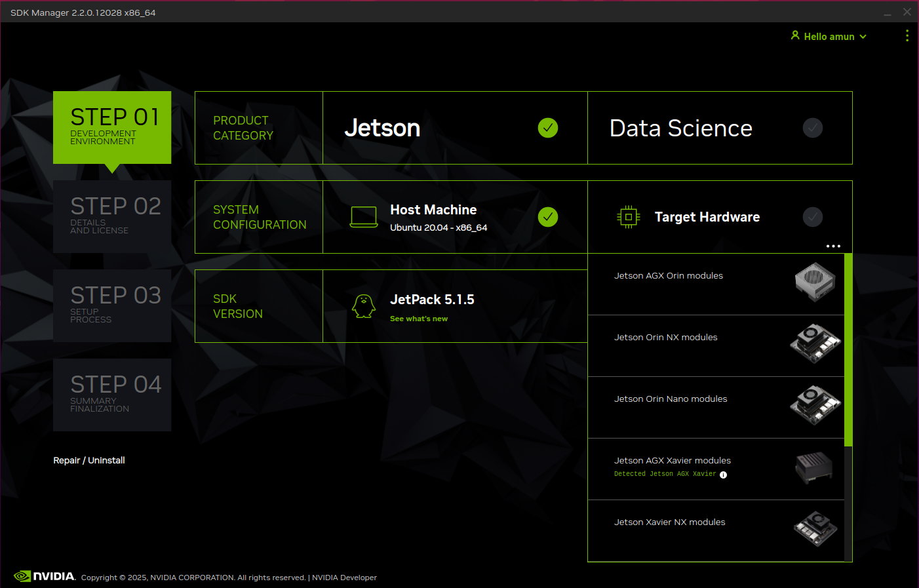Go to Step 02 Details and License
Viewport: 919px width, 588px height.
point(112,216)
